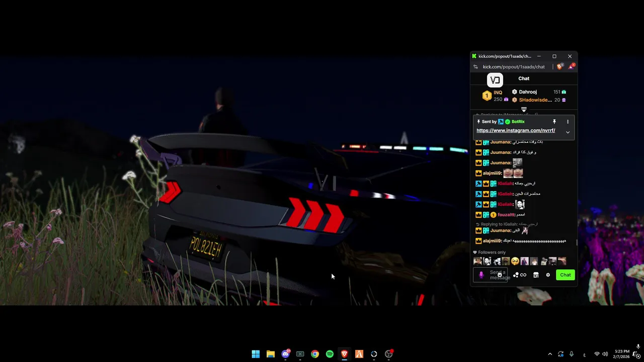Unpin the BotRix pinned message
The width and height of the screenshot is (644, 362).
pos(554,122)
